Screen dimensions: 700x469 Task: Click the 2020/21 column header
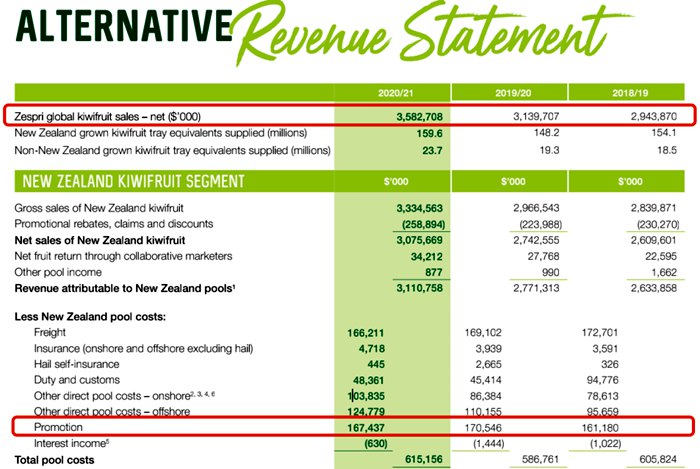point(396,93)
